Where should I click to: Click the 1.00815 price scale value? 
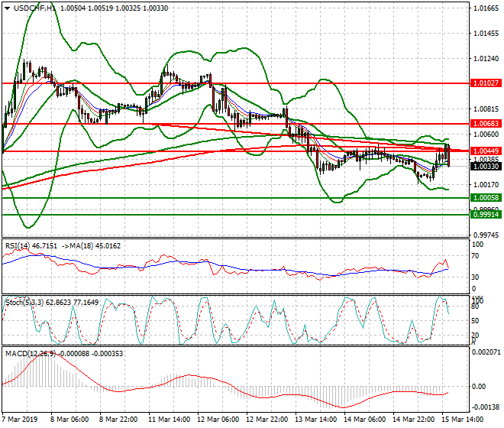pos(486,109)
